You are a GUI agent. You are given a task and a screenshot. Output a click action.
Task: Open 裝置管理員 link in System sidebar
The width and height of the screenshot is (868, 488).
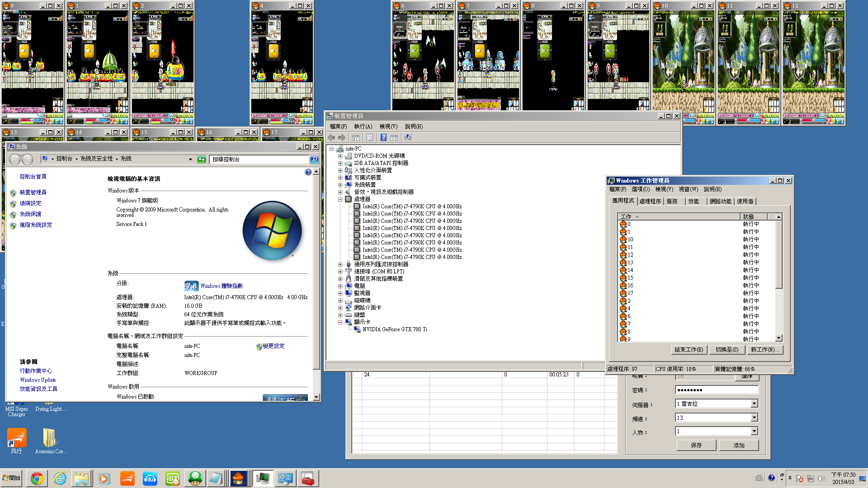coord(33,192)
